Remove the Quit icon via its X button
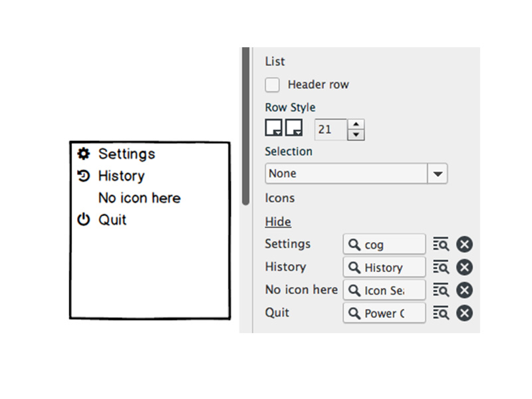 point(464,313)
